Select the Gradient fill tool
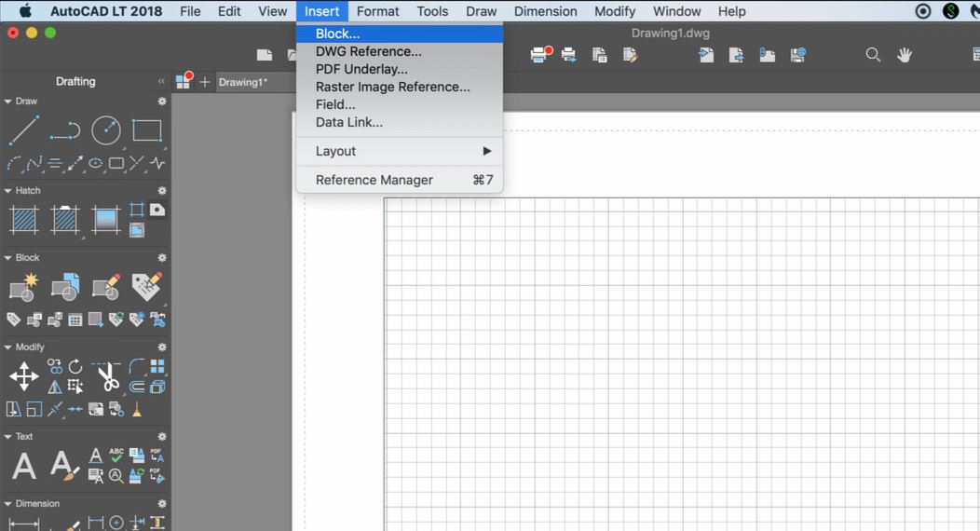The height and width of the screenshot is (531, 980). pyautogui.click(x=106, y=219)
